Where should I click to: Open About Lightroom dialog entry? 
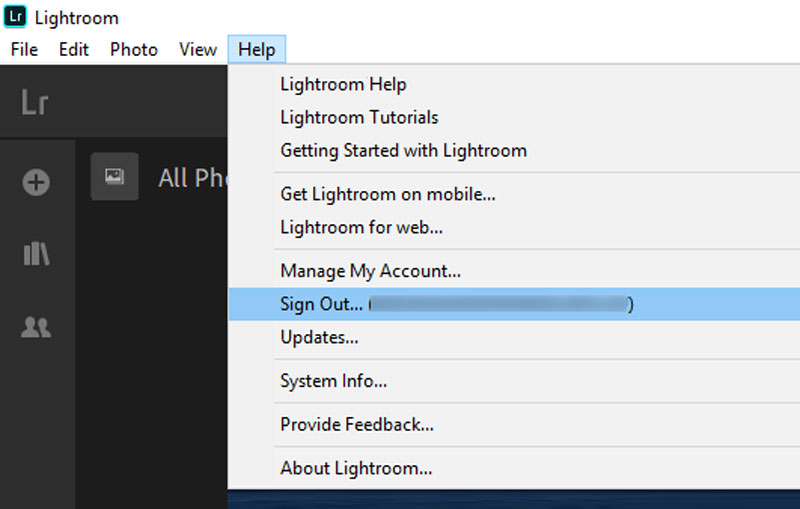514,468
